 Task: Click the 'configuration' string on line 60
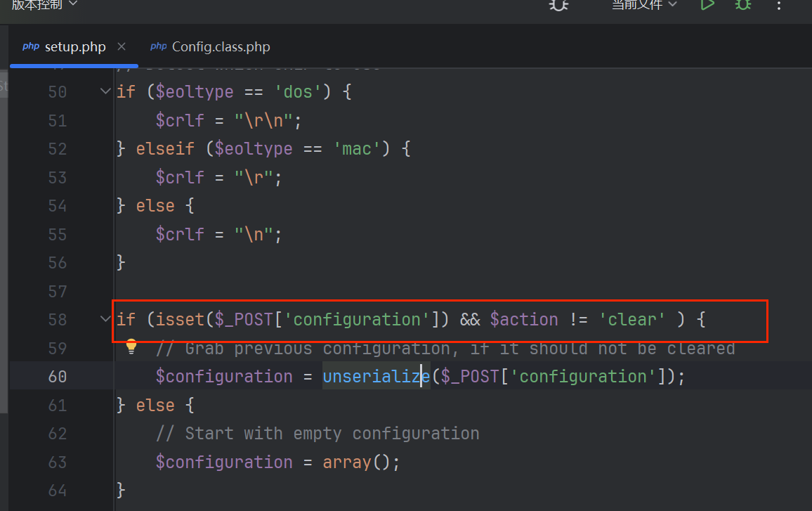tap(583, 377)
